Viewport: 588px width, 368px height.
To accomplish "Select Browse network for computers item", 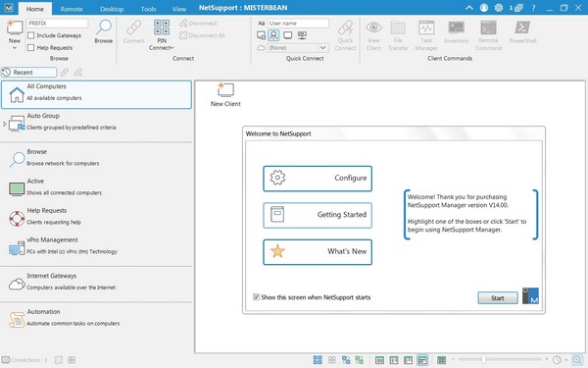I will pyautogui.click(x=96, y=158).
